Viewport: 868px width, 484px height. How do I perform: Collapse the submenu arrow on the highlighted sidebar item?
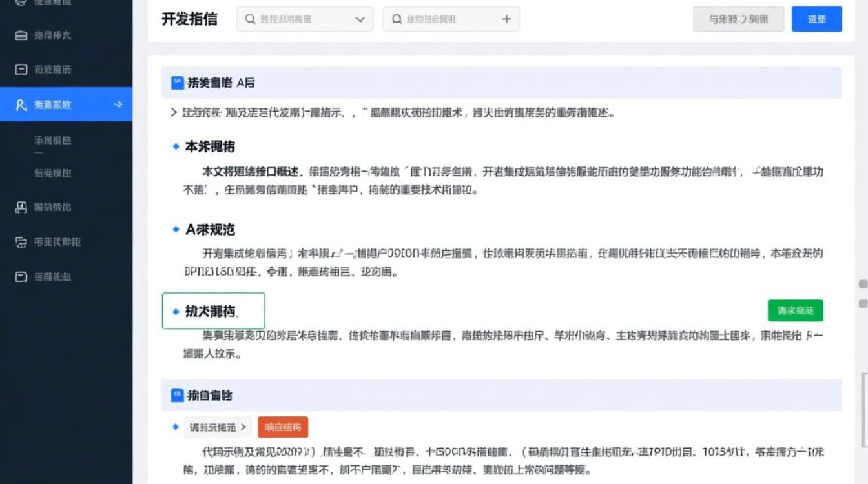pos(119,104)
